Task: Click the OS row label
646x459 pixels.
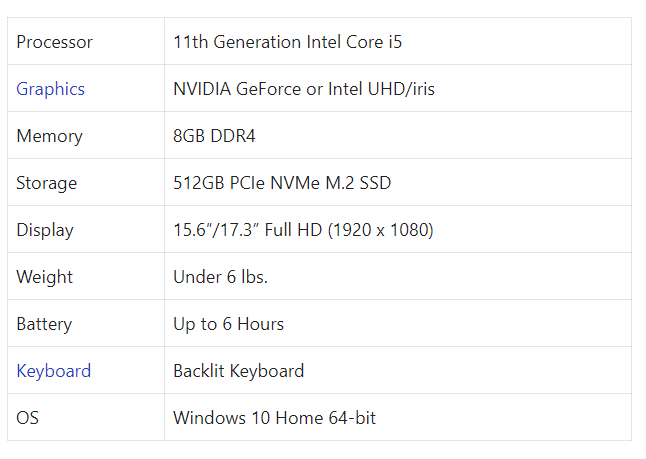Action: [27, 418]
